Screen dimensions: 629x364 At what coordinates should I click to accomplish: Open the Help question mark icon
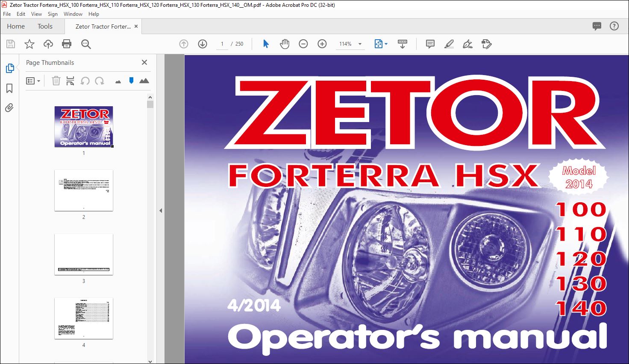point(614,26)
